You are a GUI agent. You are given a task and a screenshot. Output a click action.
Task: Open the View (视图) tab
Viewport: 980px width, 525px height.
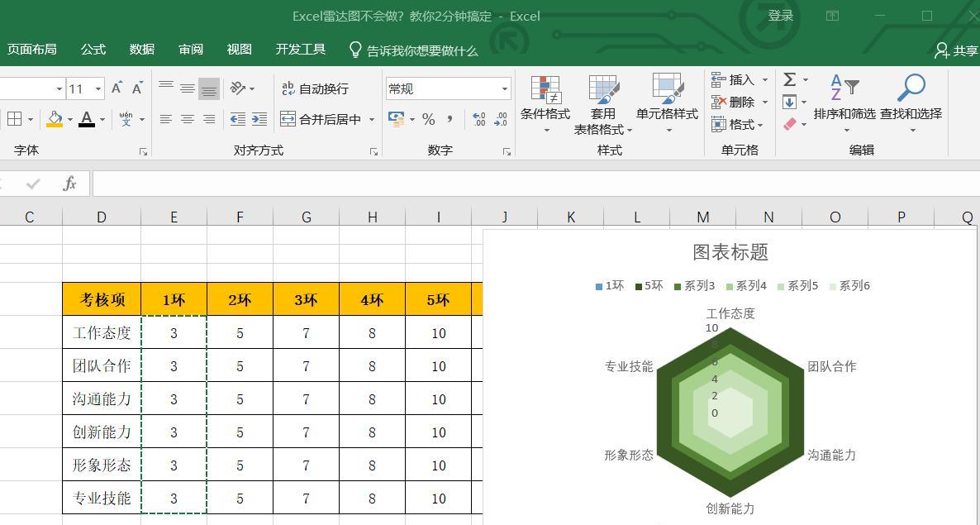click(x=240, y=50)
